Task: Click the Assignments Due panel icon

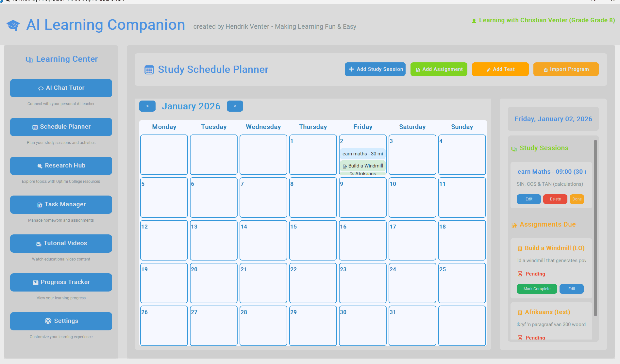Action: (514, 225)
